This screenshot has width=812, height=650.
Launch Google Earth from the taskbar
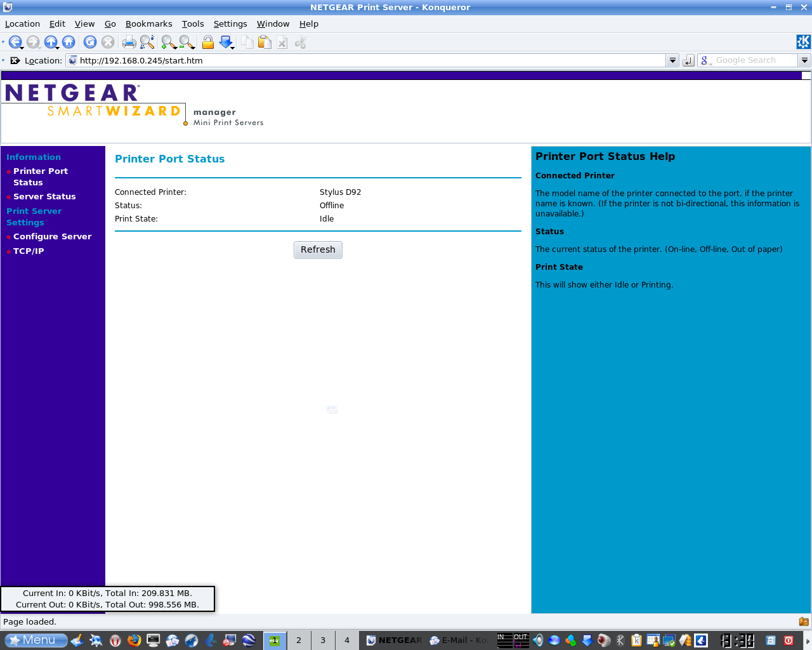249,640
